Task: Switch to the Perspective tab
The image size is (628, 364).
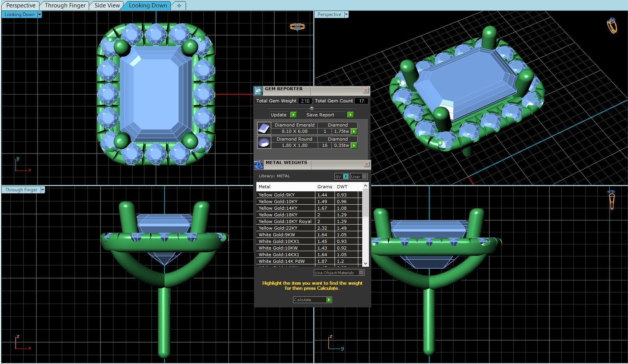Action: coord(21,5)
